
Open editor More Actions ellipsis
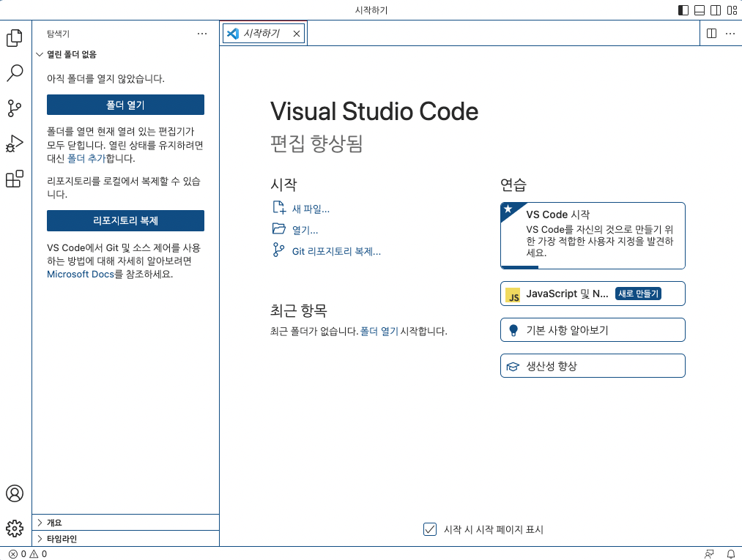coord(730,33)
